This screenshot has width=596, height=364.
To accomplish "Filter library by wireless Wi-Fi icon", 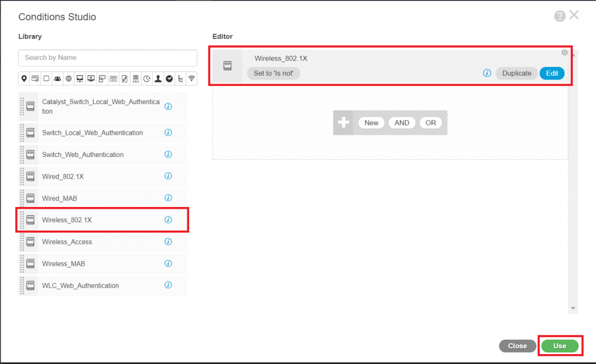I will tap(191, 78).
